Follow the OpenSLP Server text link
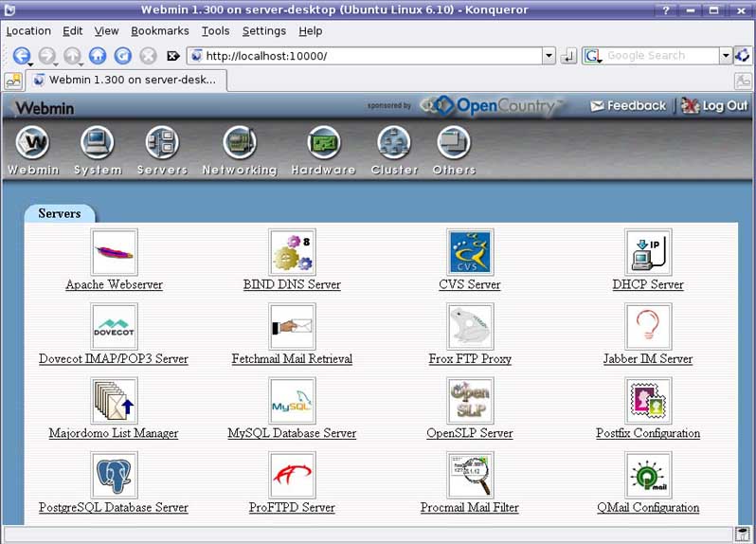This screenshot has width=756, height=544. pyautogui.click(x=470, y=433)
